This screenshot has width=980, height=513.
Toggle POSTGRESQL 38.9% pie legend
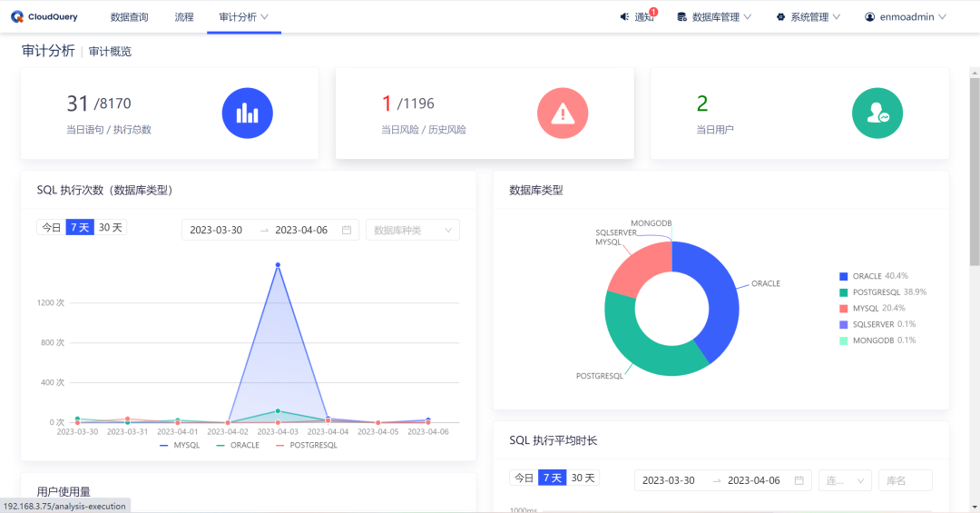click(x=883, y=292)
